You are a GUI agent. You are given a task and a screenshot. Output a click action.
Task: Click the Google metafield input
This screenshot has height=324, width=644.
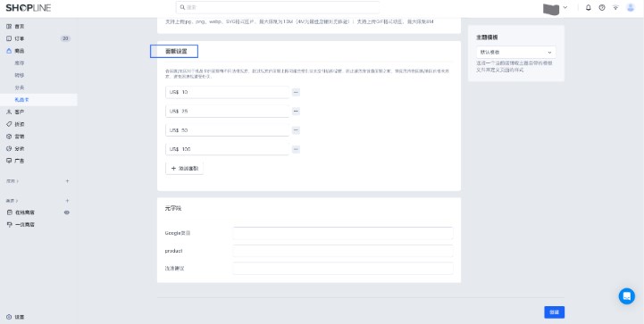tap(342, 233)
